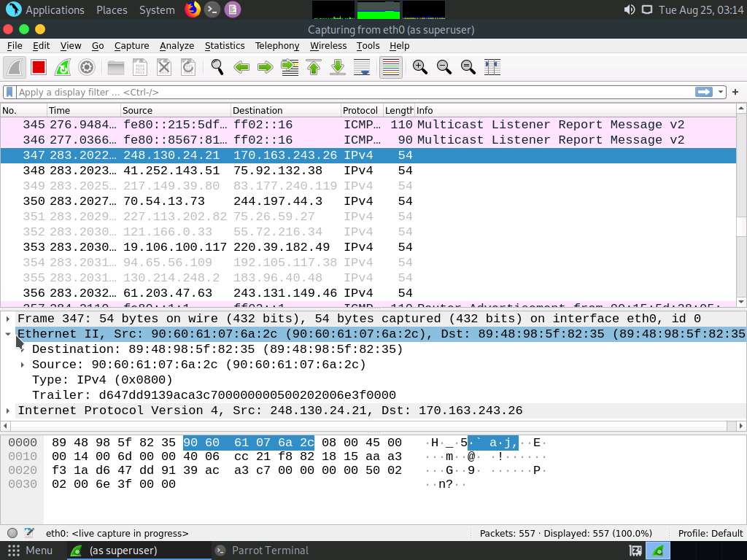Click the display filter input field
The image size is (747, 560).
coord(355,92)
